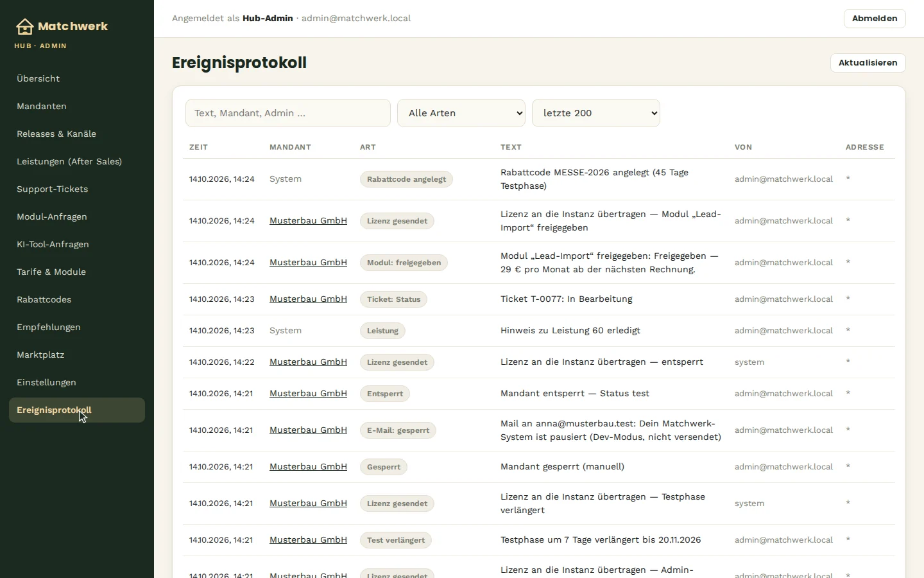Open KI-Tool-Anfragen page

[77, 244]
